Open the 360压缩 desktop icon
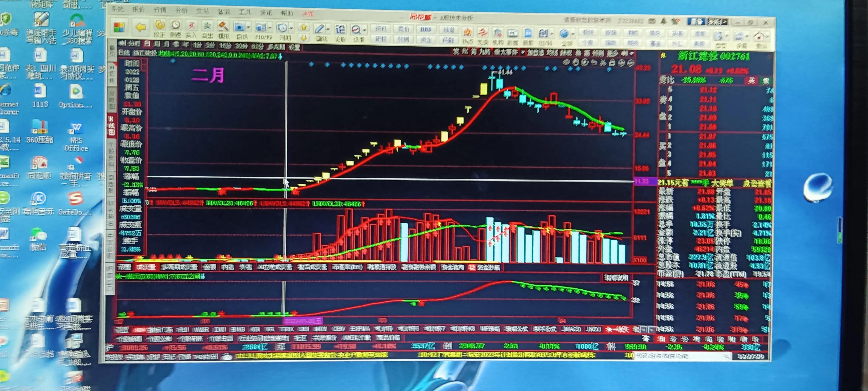Screen dimensions: 868x391 click(x=40, y=132)
